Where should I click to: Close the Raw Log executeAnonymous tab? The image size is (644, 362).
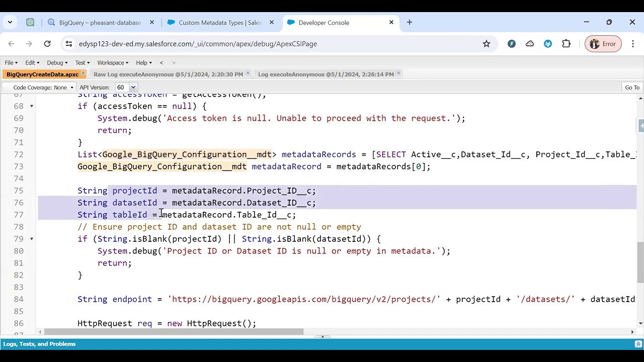point(248,74)
